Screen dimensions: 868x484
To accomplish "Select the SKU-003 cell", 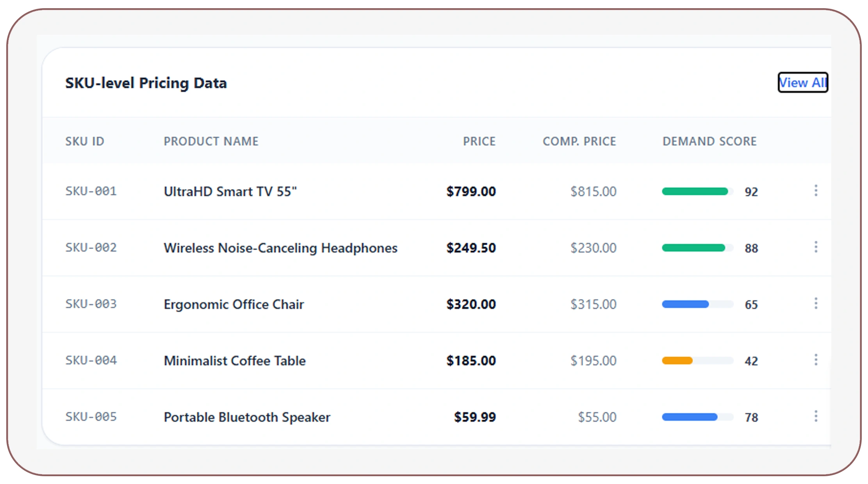I will click(91, 304).
